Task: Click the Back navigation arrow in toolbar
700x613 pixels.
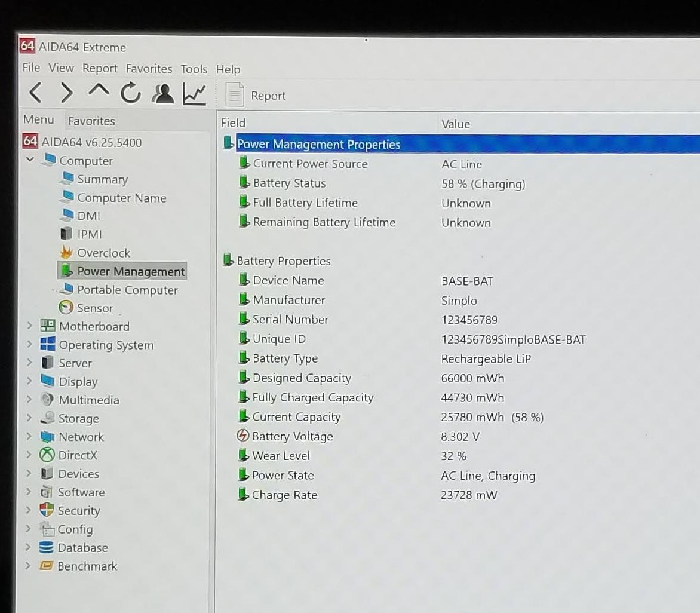Action: pos(35,93)
